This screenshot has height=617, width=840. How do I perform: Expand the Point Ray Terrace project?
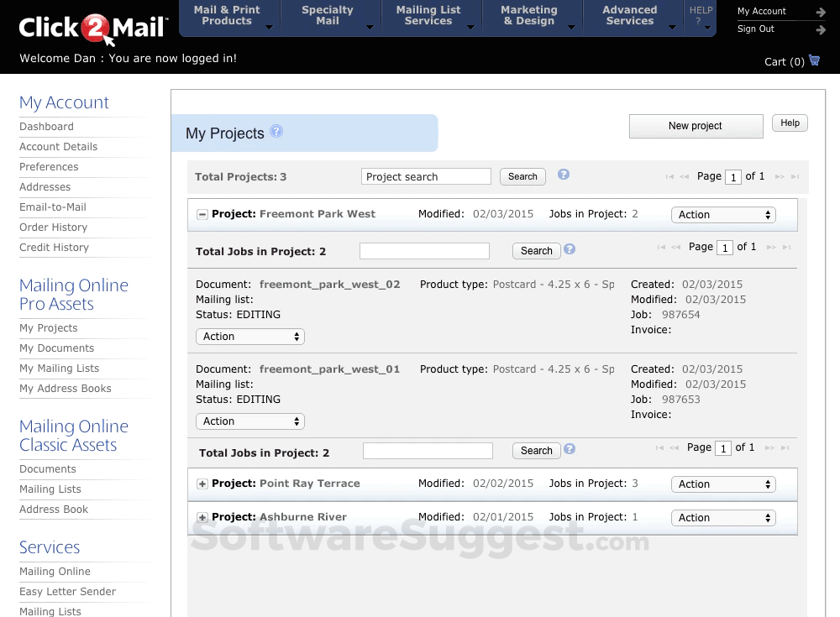[x=202, y=484]
